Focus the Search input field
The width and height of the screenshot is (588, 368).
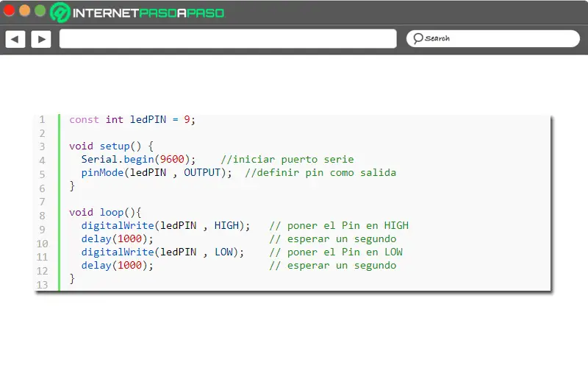click(493, 39)
